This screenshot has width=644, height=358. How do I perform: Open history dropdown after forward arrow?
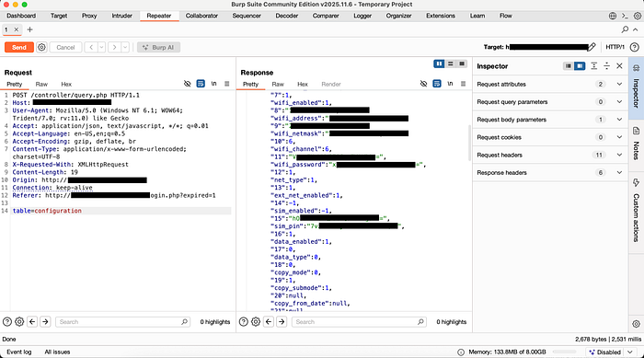coord(125,47)
